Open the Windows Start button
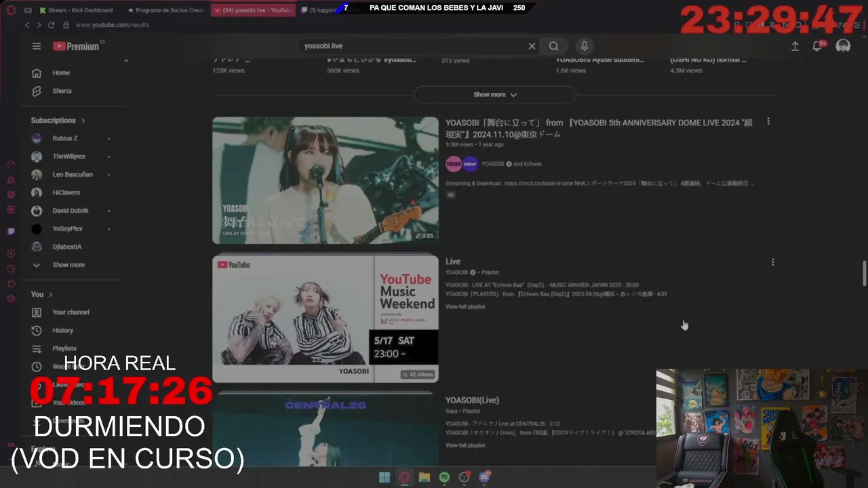 pos(384,477)
